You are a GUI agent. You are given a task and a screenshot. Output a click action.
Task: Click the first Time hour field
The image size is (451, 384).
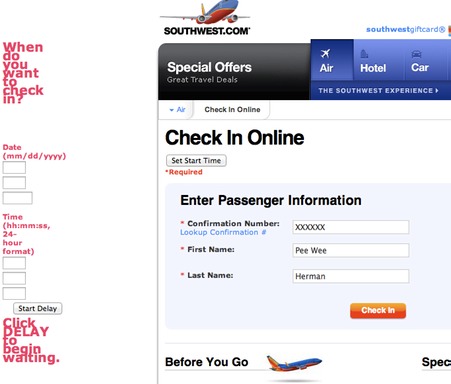click(14, 263)
